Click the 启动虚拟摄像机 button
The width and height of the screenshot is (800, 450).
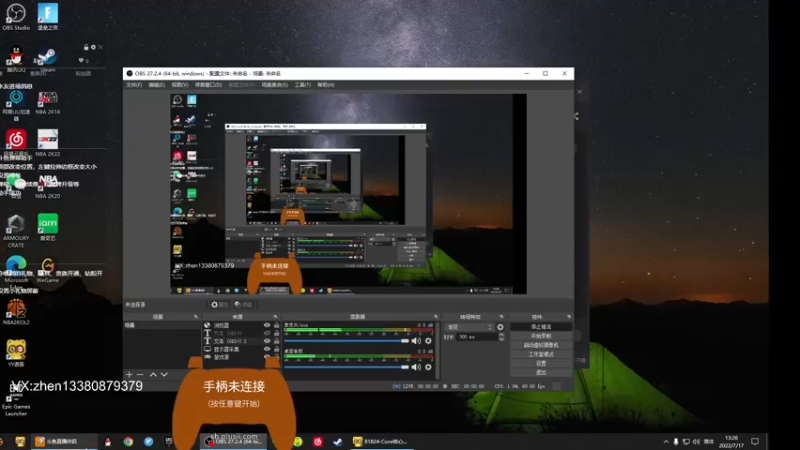[x=541, y=345]
